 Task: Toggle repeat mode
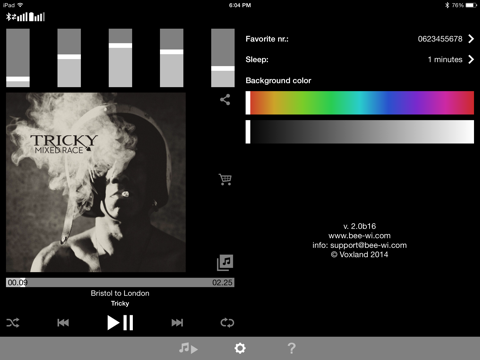pos(227,323)
